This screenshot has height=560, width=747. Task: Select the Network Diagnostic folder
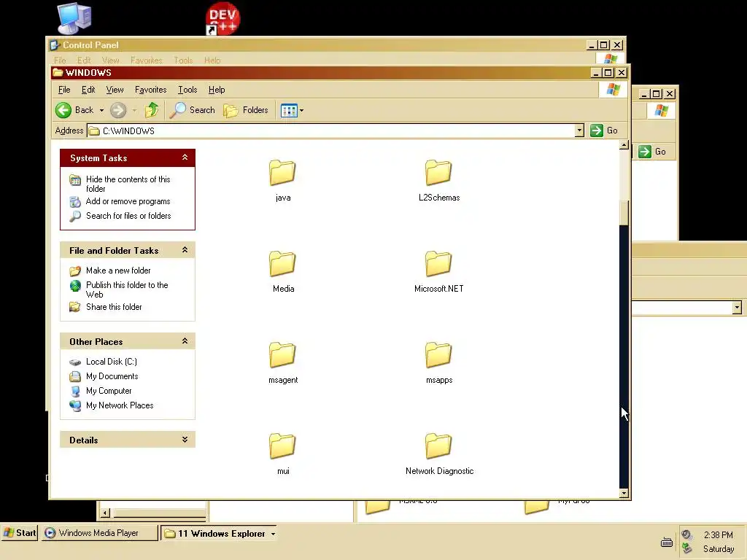point(438,454)
